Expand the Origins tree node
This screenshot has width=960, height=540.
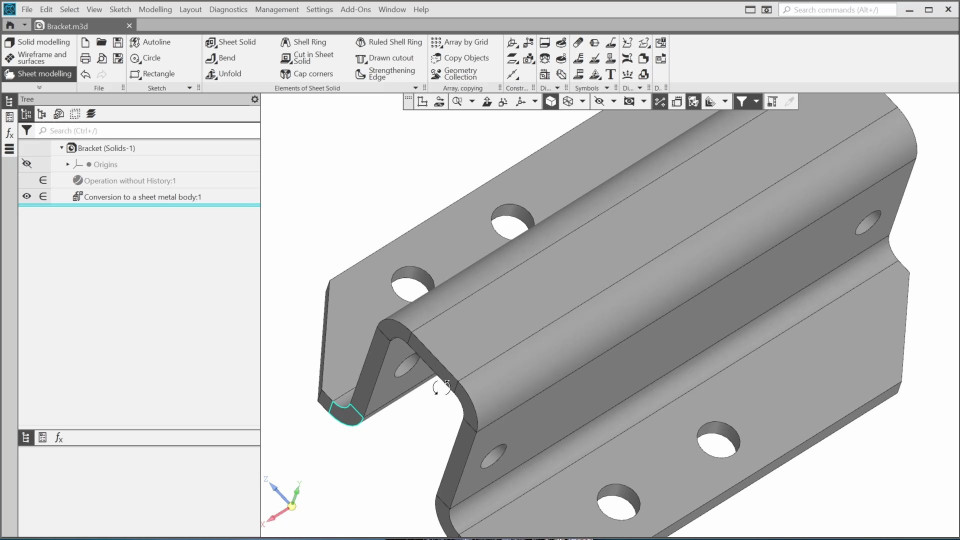(68, 164)
